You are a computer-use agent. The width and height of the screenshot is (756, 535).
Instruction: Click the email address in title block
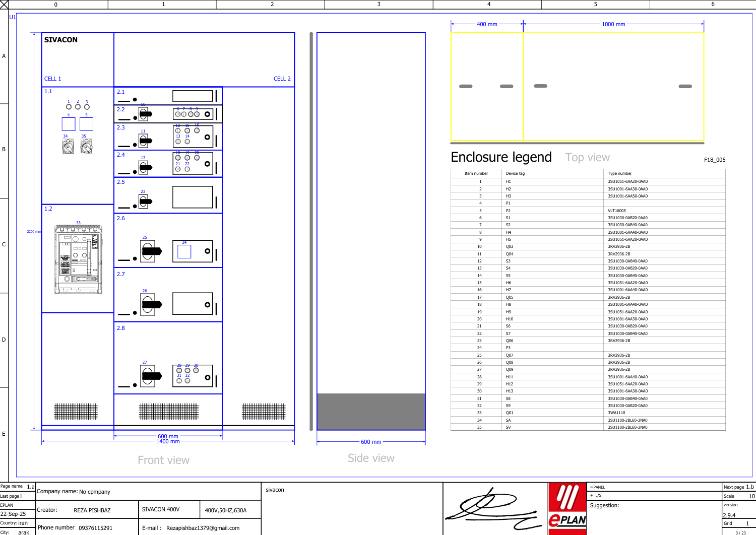(x=203, y=528)
